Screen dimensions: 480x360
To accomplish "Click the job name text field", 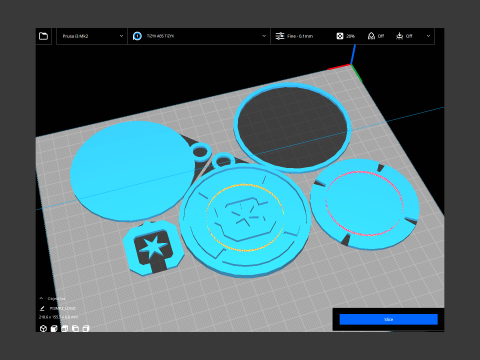I will click(63, 308).
